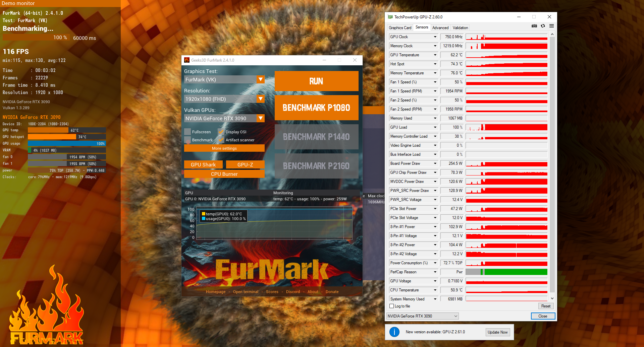Image resolution: width=644 pixels, height=347 pixels.
Task: Open the GPU selector dropdown in GPU-Z
Action: [423, 316]
